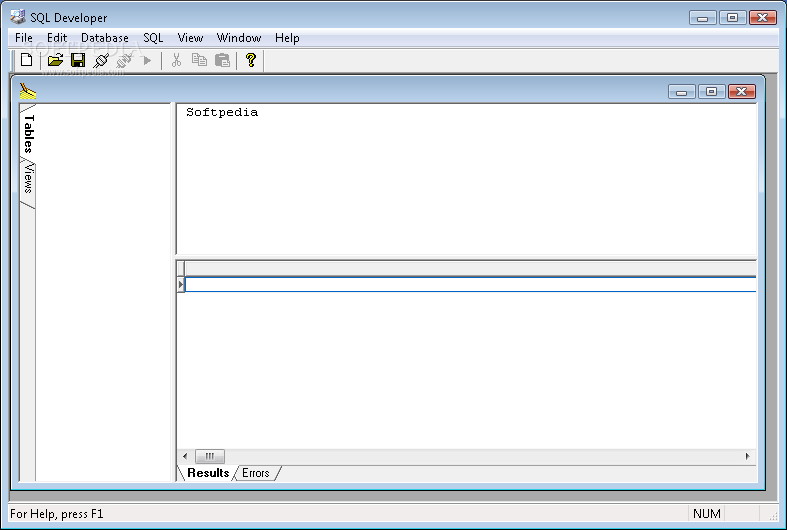This screenshot has width=787, height=530.
Task: Click the child window document icon
Action: pos(28,91)
